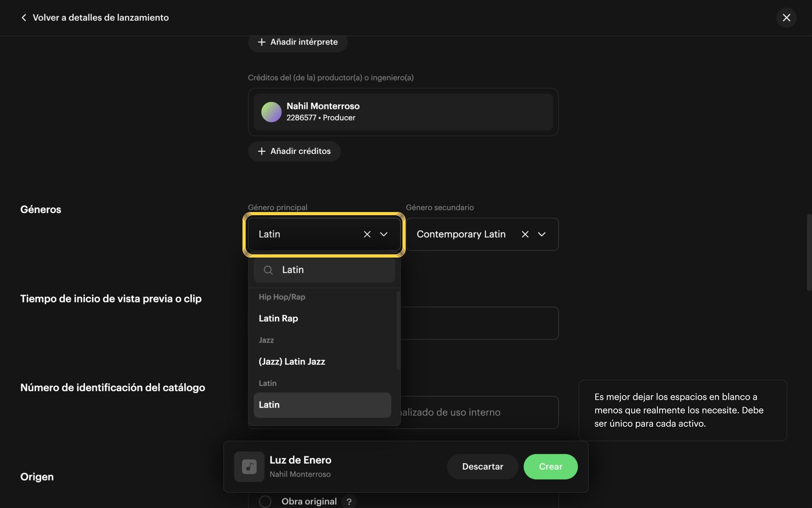Click the page scrollbar at right edge
812x508 pixels.
809,252
